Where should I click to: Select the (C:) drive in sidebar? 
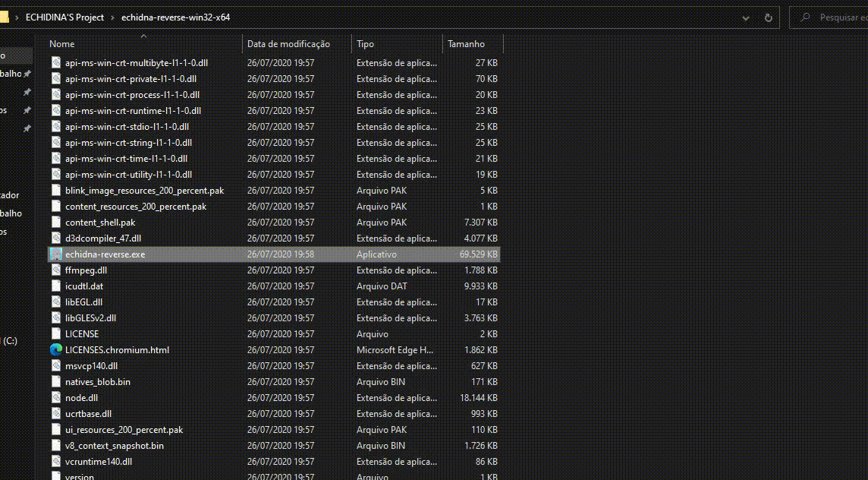[10, 341]
